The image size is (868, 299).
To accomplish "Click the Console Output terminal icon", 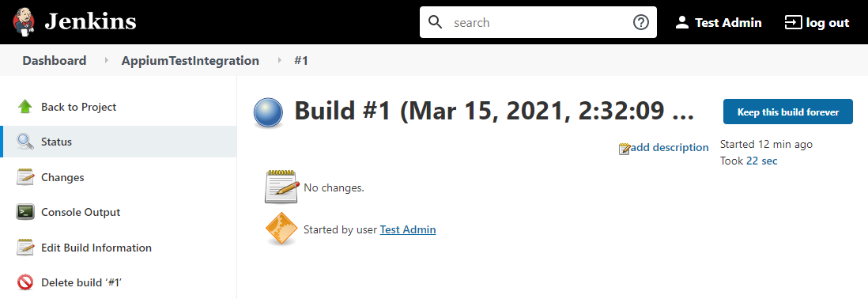I will click(x=25, y=212).
